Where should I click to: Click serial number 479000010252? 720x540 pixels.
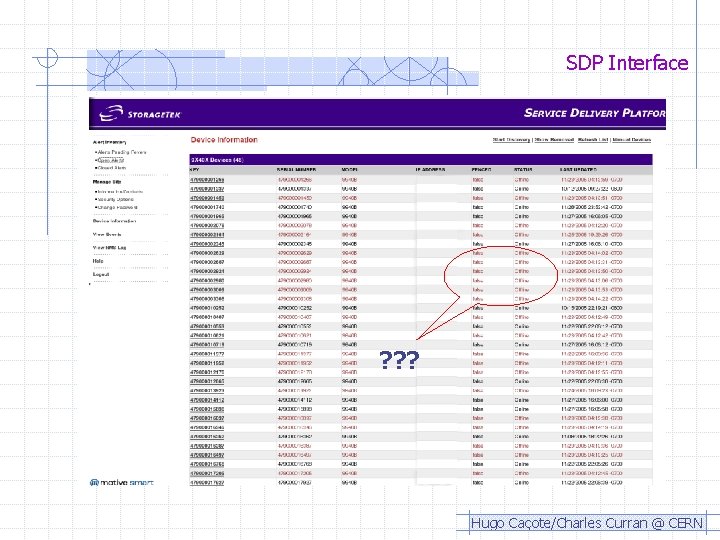pyautogui.click(x=295, y=308)
